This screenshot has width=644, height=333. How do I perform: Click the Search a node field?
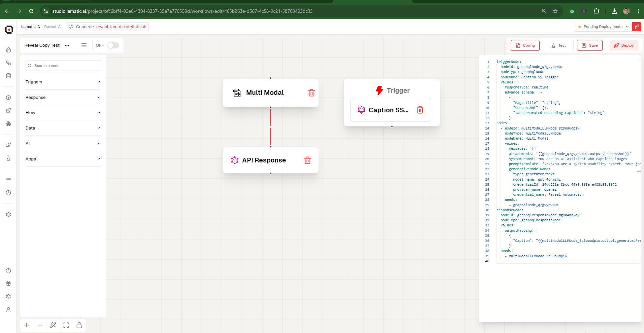point(63,66)
